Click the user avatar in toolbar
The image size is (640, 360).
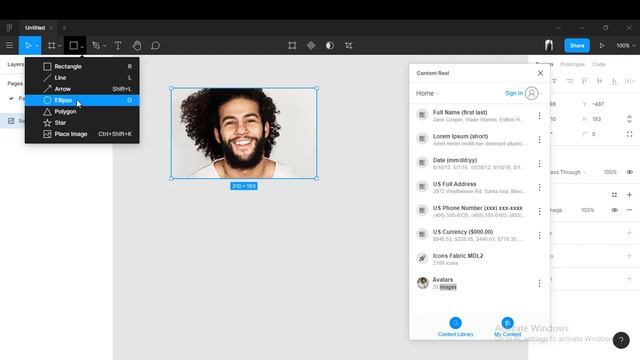pos(549,45)
